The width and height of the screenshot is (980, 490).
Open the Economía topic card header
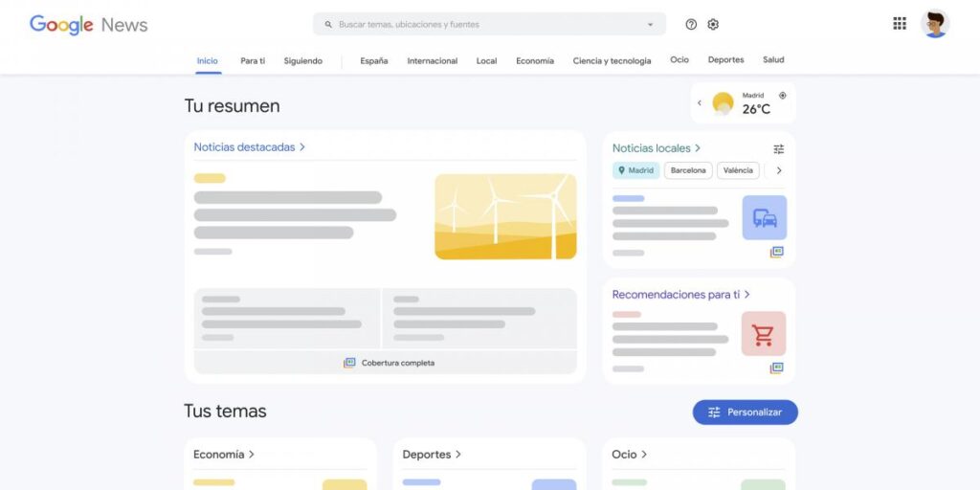click(224, 455)
